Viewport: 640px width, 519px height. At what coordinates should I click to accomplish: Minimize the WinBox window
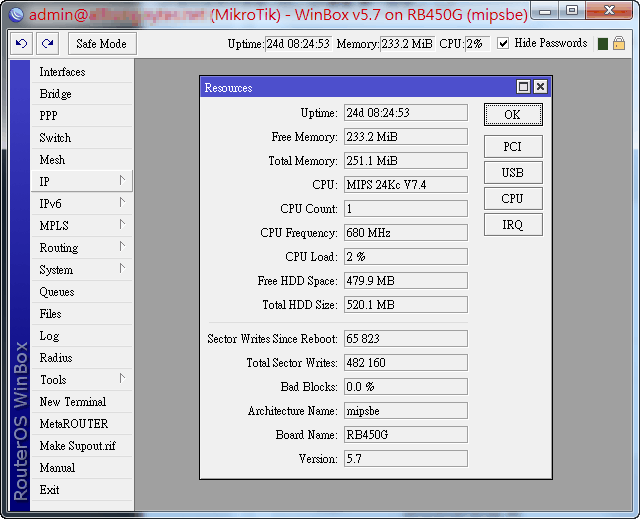coord(545,11)
